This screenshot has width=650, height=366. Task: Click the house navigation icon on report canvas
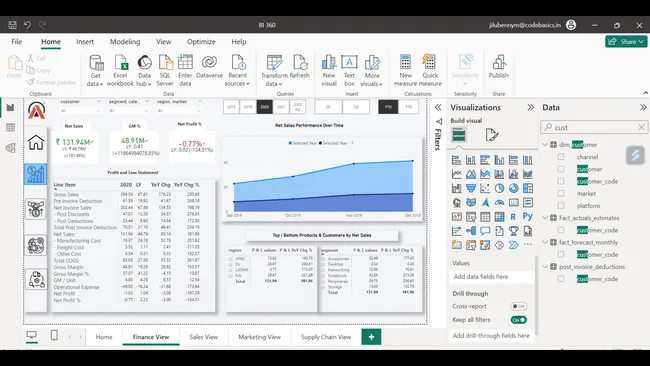coord(36,142)
